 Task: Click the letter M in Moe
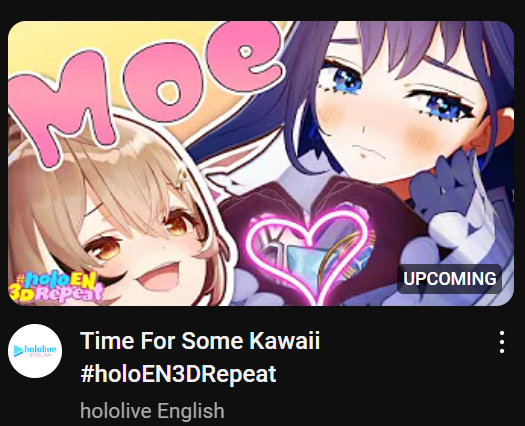64,107
